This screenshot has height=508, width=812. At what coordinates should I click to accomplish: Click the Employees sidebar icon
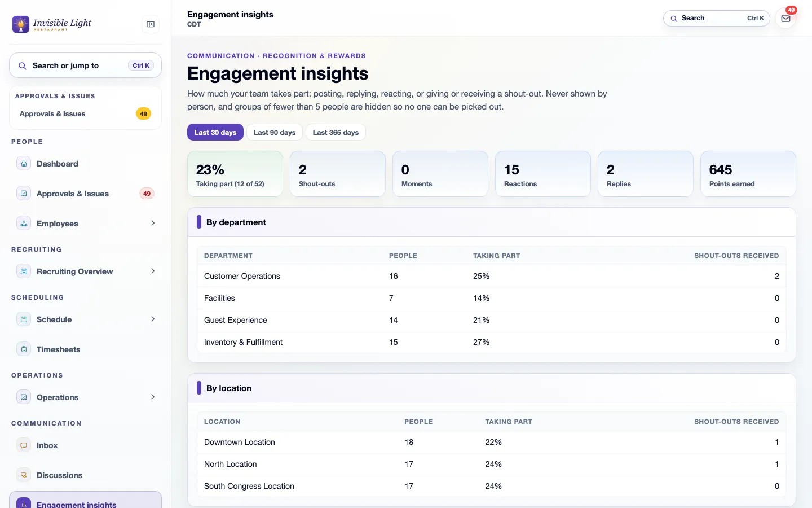(x=24, y=224)
